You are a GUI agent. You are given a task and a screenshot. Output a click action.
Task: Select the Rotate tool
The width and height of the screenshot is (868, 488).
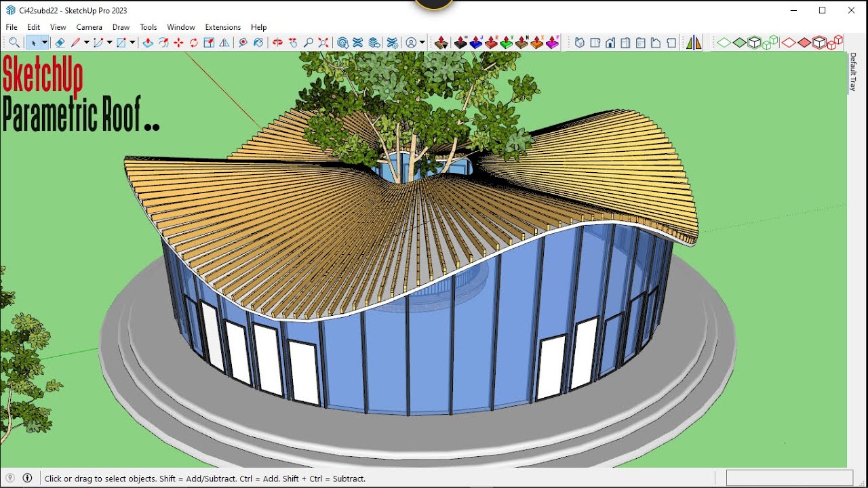point(194,43)
